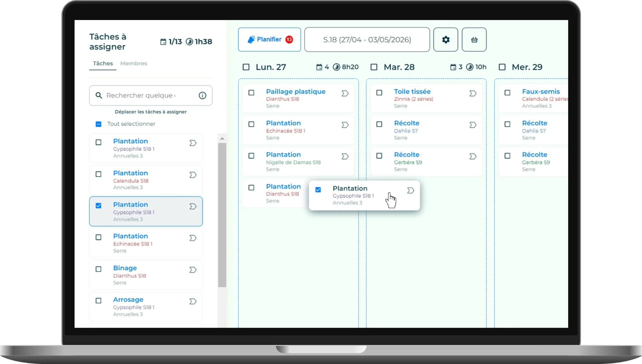Click the megaphone icon on the Planifier button

[x=251, y=39]
